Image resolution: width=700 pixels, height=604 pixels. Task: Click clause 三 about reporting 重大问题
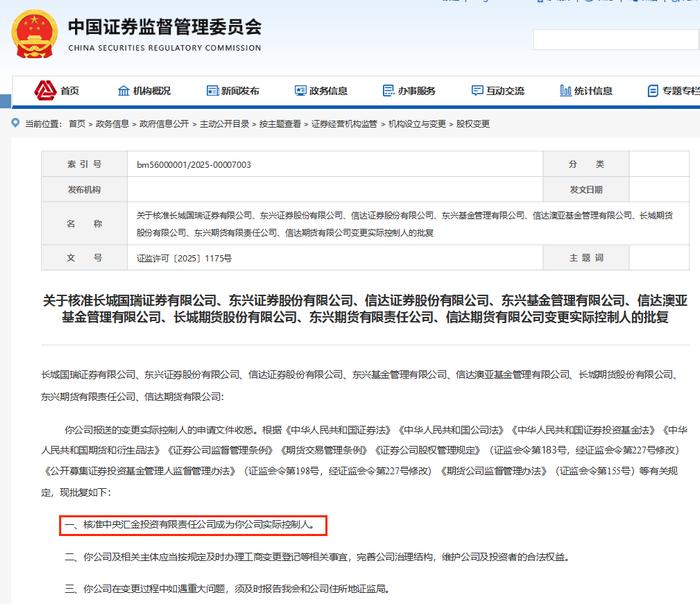click(x=227, y=589)
